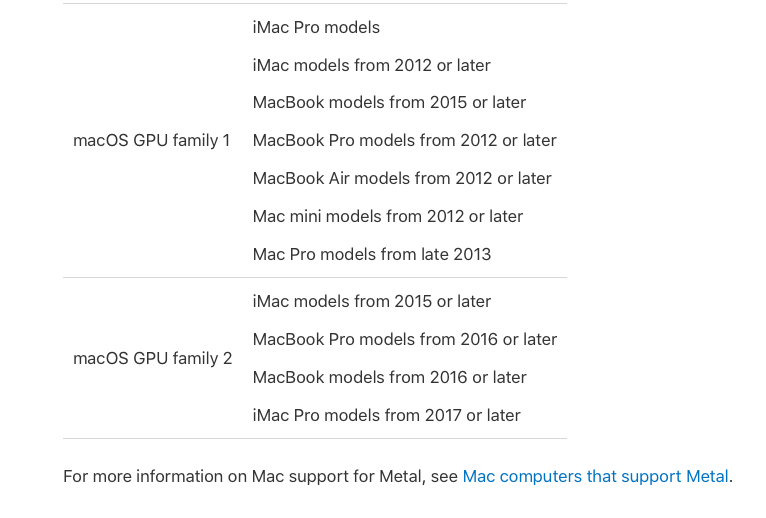Click the divider between GPU family rows
Image resolution: width=766 pixels, height=518 pixels.
[315, 278]
